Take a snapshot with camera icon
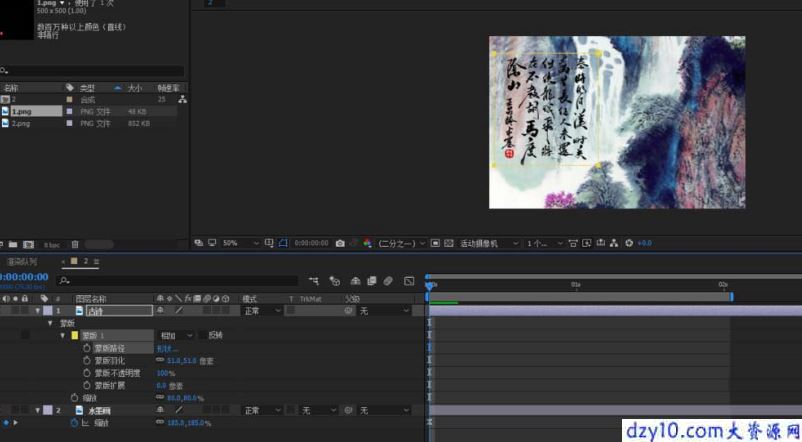Image resolution: width=802 pixels, height=442 pixels. 340,243
